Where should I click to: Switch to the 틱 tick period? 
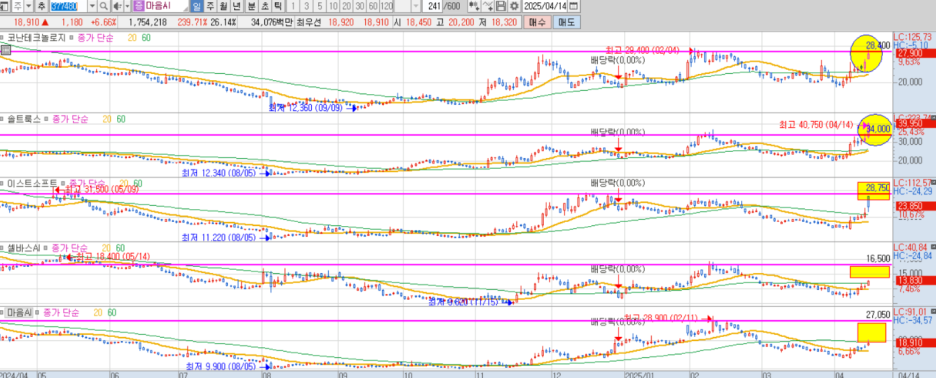278,7
